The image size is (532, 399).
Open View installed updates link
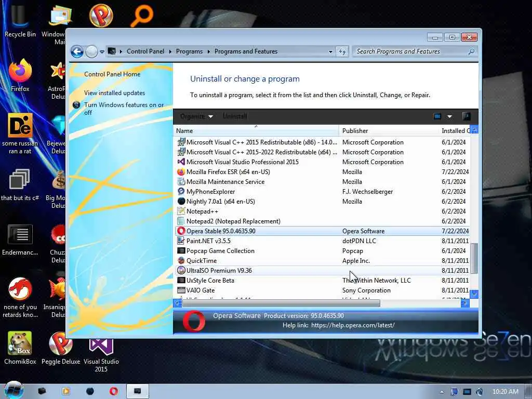114,92
